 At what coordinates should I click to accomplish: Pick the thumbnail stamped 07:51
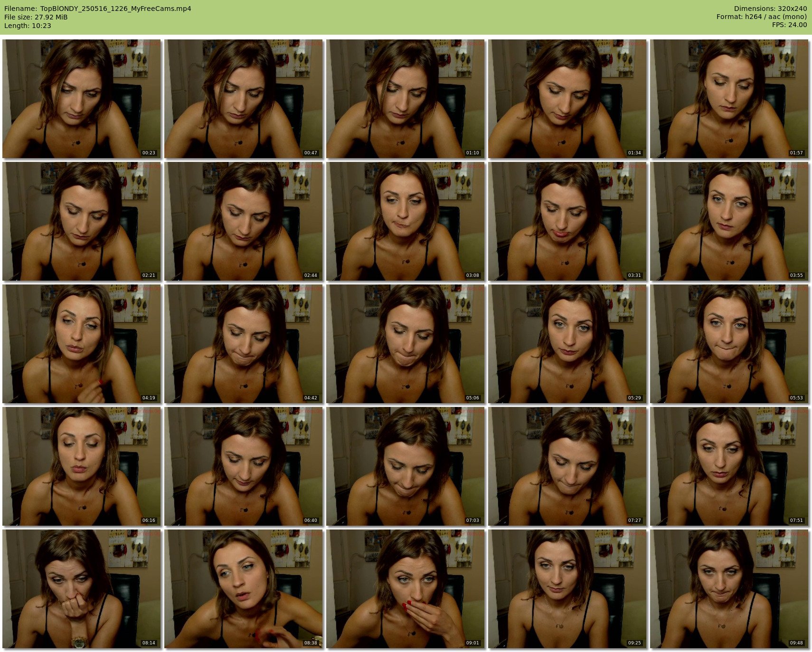[x=729, y=466]
